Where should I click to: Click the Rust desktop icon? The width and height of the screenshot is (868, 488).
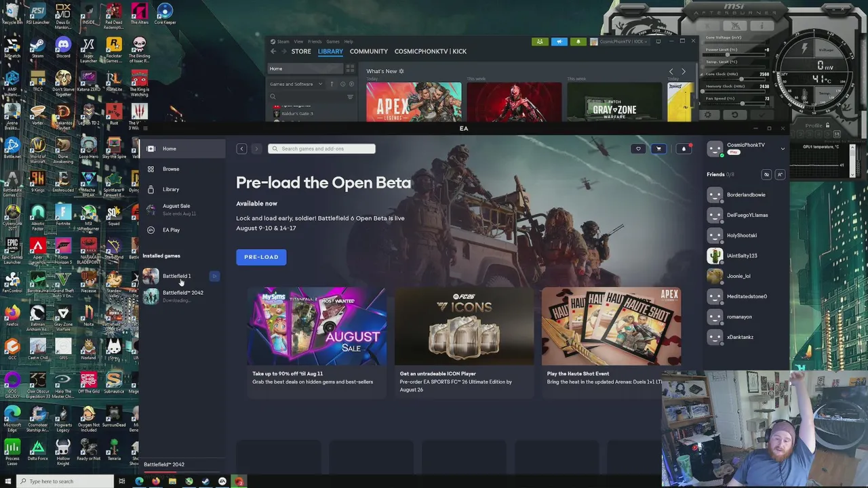click(x=114, y=115)
